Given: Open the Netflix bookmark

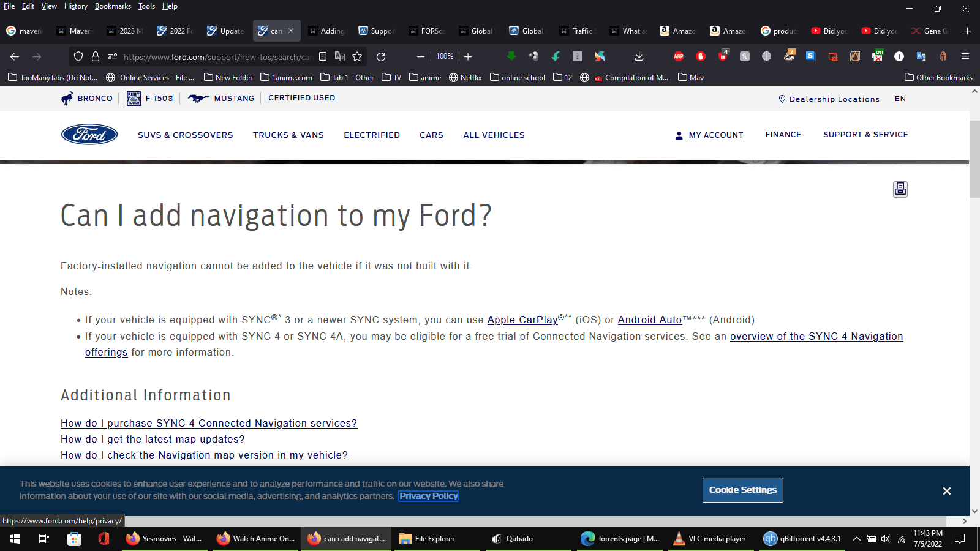Looking at the screenshot, I should (466, 78).
